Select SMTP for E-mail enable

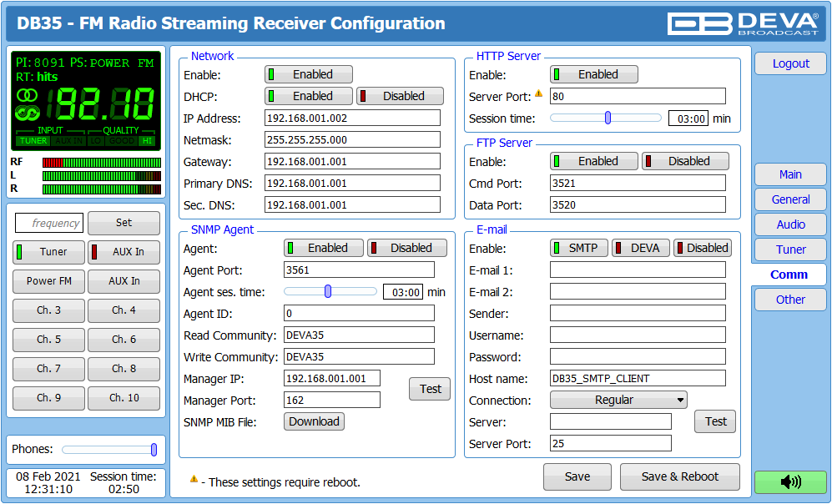579,248
